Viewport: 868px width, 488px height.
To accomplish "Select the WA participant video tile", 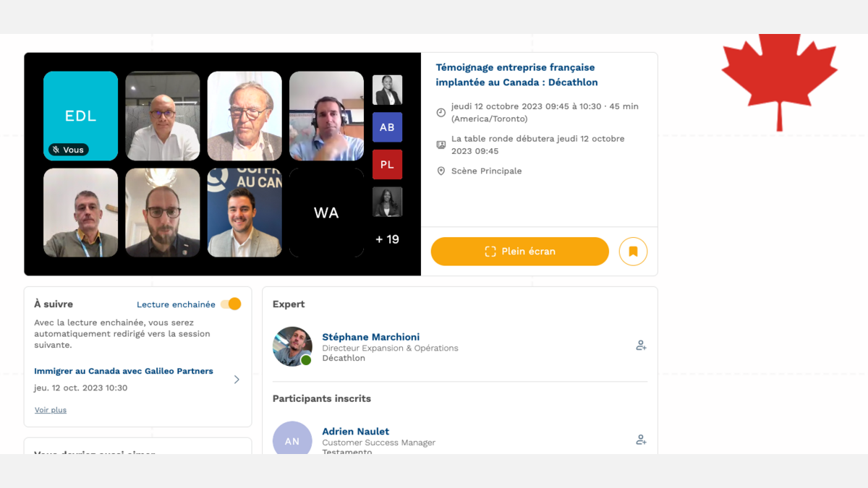I will point(326,213).
